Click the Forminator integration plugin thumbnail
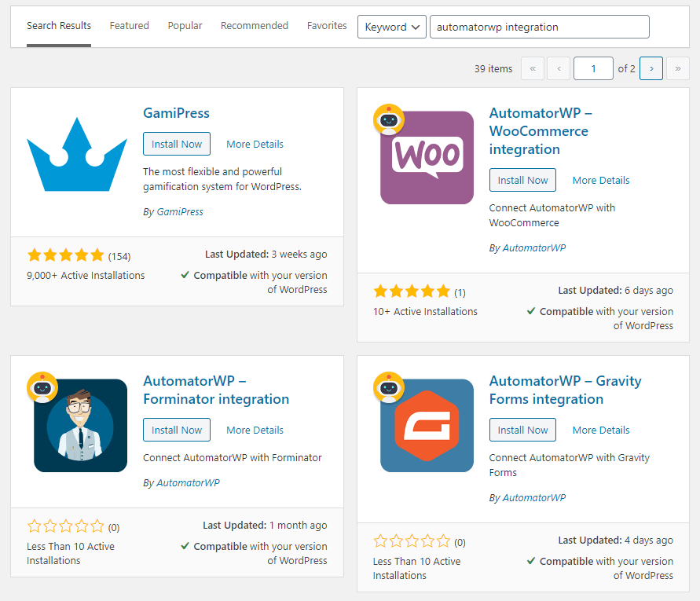Image resolution: width=700 pixels, height=601 pixels. 81,423
